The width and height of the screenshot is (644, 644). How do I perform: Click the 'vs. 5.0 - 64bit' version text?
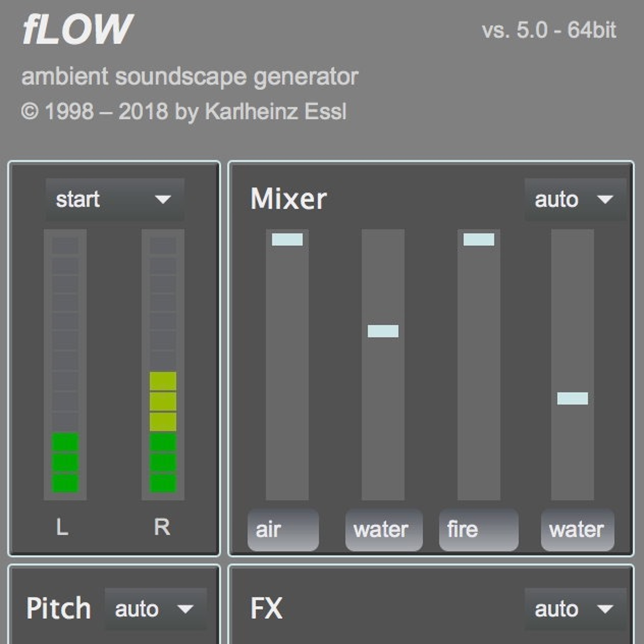pos(549,30)
